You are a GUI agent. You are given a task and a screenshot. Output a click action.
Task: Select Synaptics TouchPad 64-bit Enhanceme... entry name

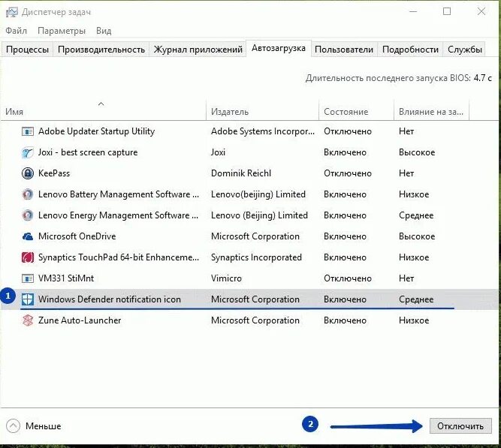coord(119,257)
